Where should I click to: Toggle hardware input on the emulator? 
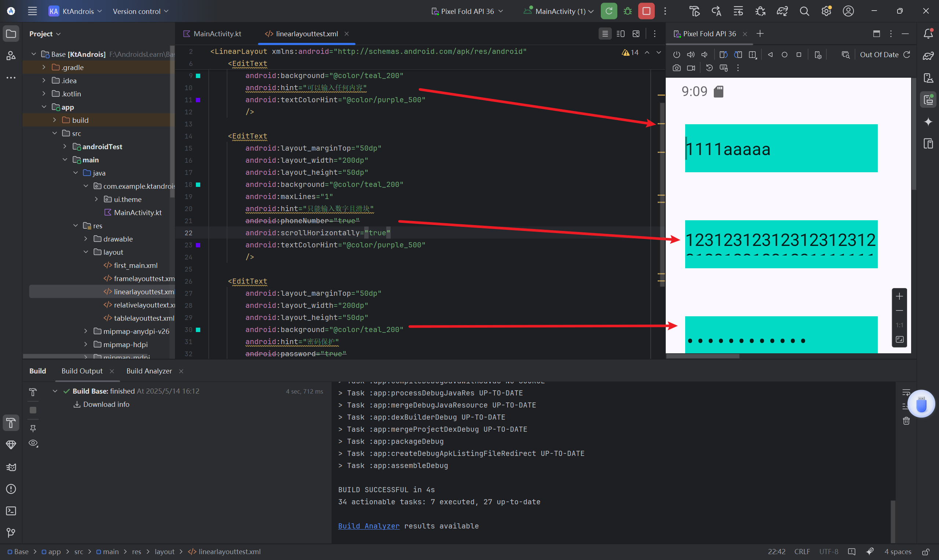[x=723, y=68]
